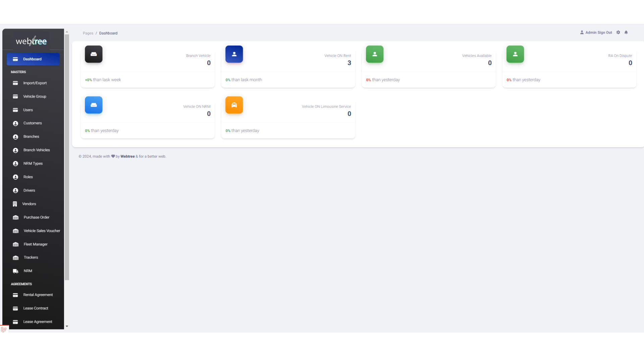Click the Vehicle ON Limousine Service icon
This screenshot has width=644, height=362.
234,105
